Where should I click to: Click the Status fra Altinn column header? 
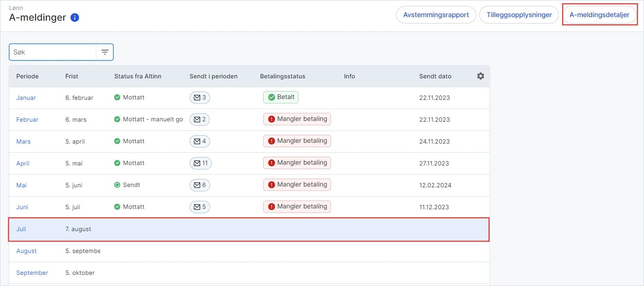(x=138, y=76)
